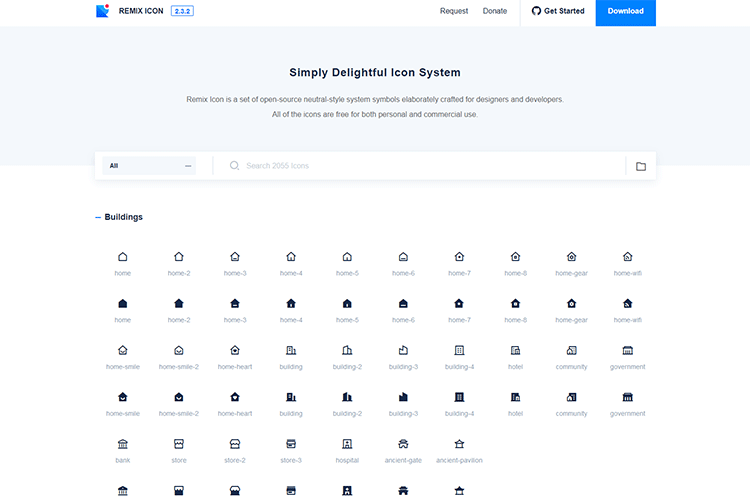Select the filled hotel icon
The height and width of the screenshot is (500, 750).
(515, 397)
